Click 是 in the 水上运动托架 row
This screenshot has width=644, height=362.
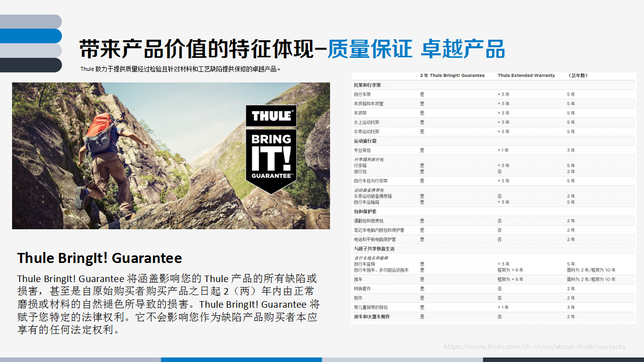[x=422, y=122]
